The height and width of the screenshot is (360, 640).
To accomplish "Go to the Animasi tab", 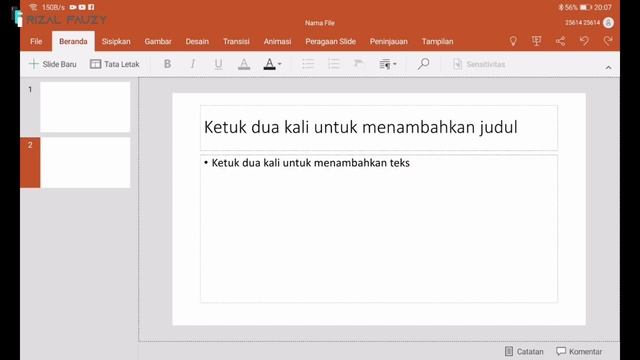I will tap(277, 42).
